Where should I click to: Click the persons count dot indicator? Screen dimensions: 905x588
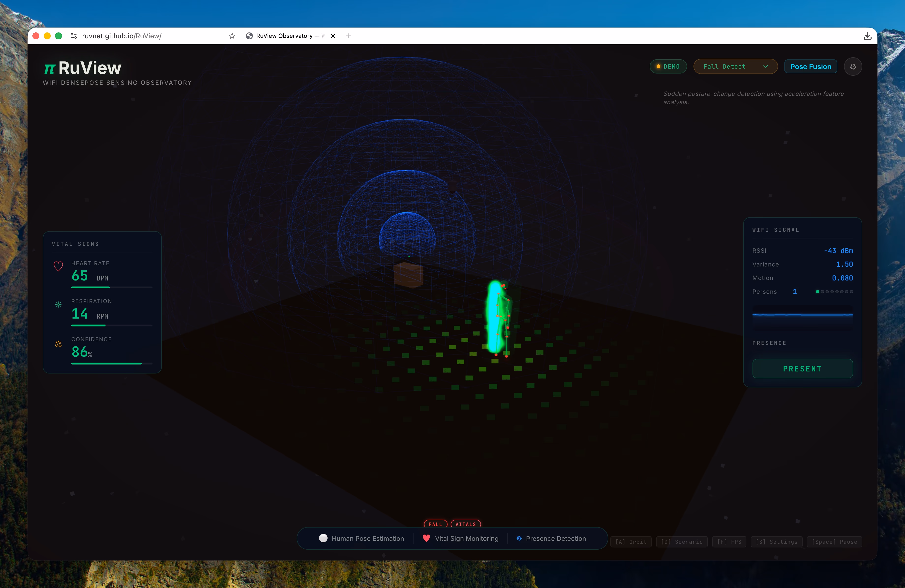817,292
